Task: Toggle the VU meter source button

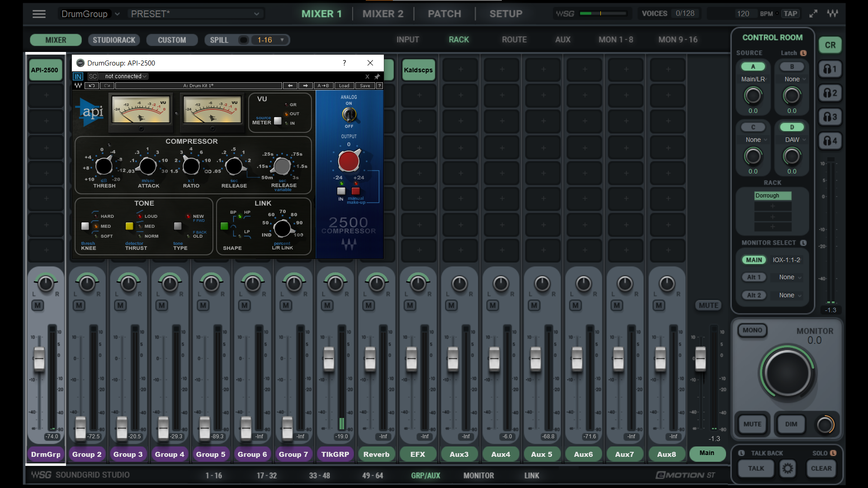Action: (278, 121)
